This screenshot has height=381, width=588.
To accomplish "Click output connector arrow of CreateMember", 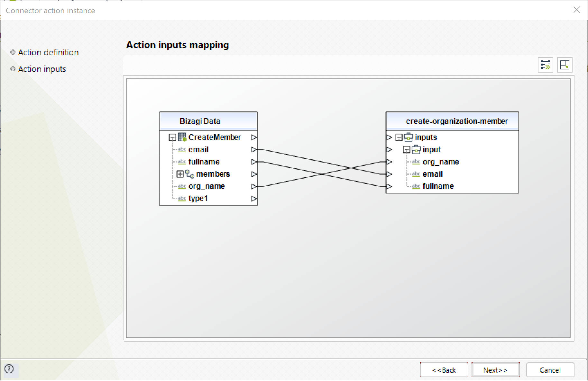I will (254, 137).
